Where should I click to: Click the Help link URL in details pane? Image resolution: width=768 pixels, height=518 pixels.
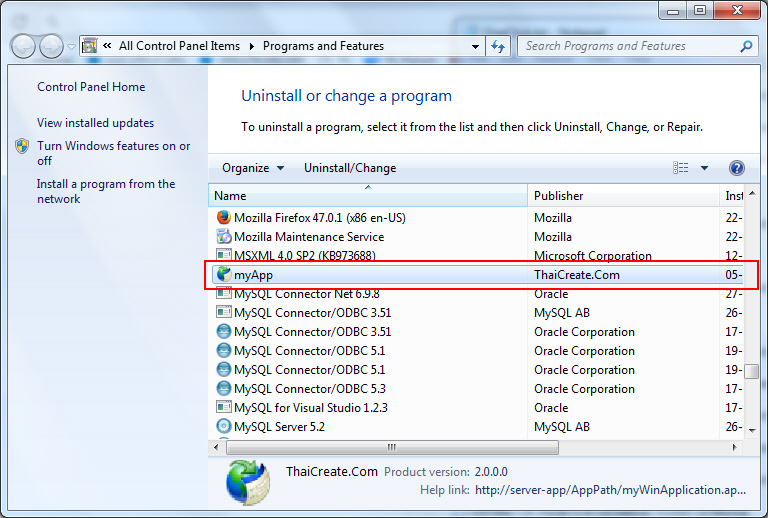pos(610,490)
